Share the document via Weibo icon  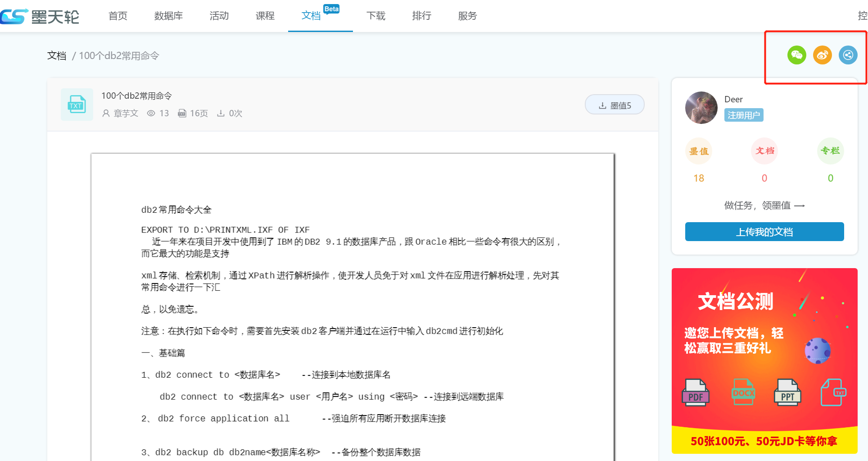point(822,55)
